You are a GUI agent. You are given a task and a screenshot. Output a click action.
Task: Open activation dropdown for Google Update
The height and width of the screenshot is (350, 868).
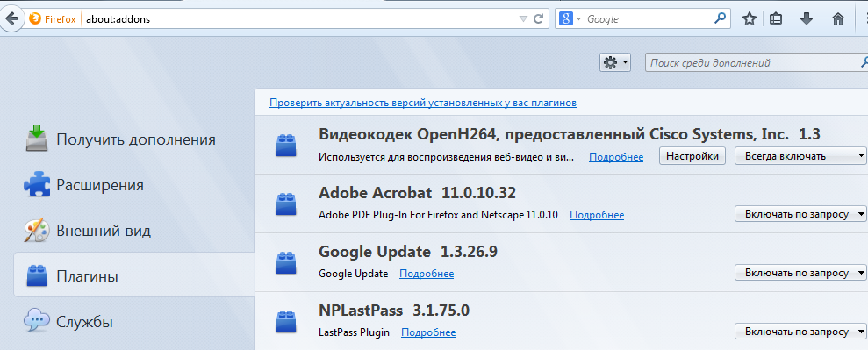coord(800,273)
